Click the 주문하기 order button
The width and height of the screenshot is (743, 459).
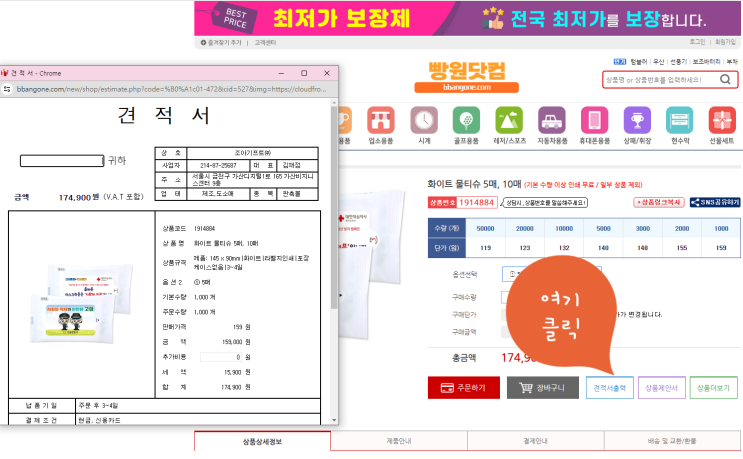(x=463, y=387)
